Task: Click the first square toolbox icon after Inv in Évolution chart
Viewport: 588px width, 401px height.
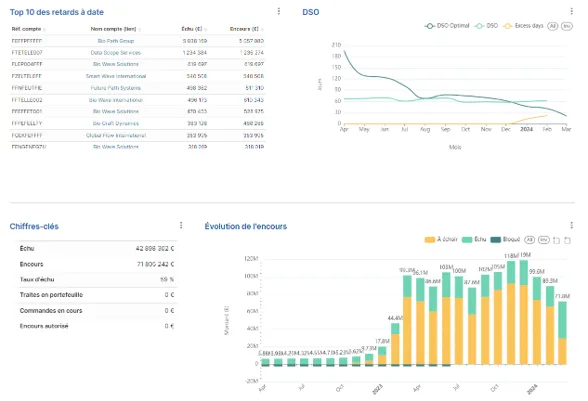Action: pos(556,240)
